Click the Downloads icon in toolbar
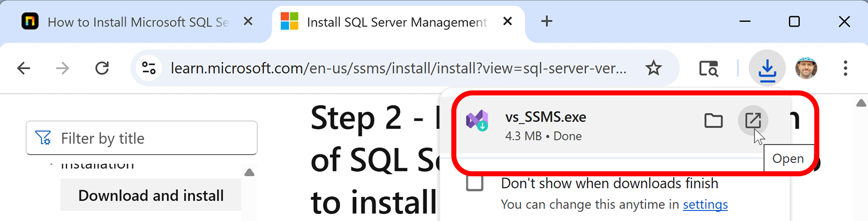 767,68
